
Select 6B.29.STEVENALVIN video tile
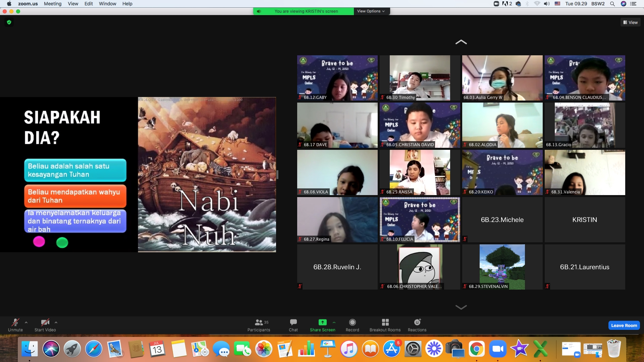point(502,267)
